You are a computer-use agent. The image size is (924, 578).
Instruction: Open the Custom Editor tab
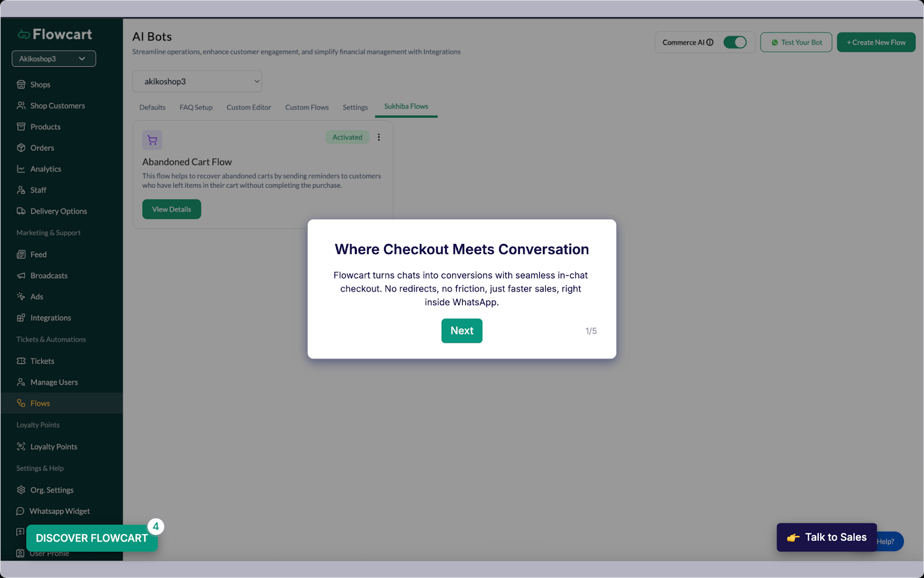(249, 108)
